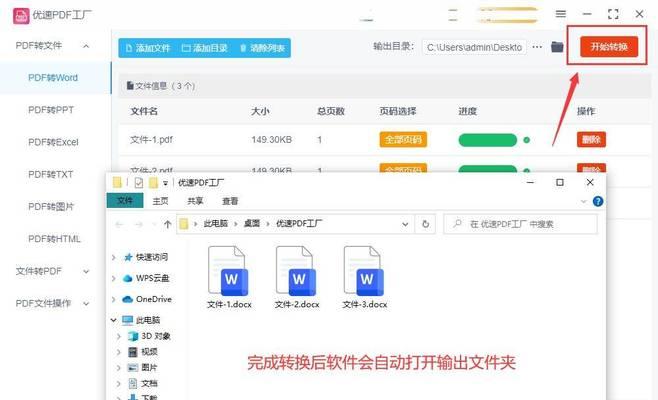Image resolution: width=658 pixels, height=400 pixels.
Task: Click the 文件信息 (3个) header label
Action: pos(161,86)
